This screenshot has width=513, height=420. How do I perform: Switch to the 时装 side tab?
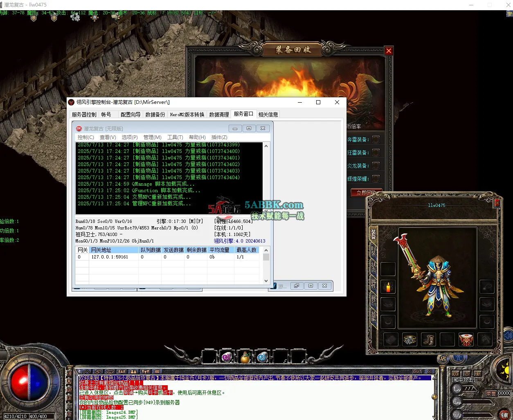pyautogui.click(x=373, y=250)
